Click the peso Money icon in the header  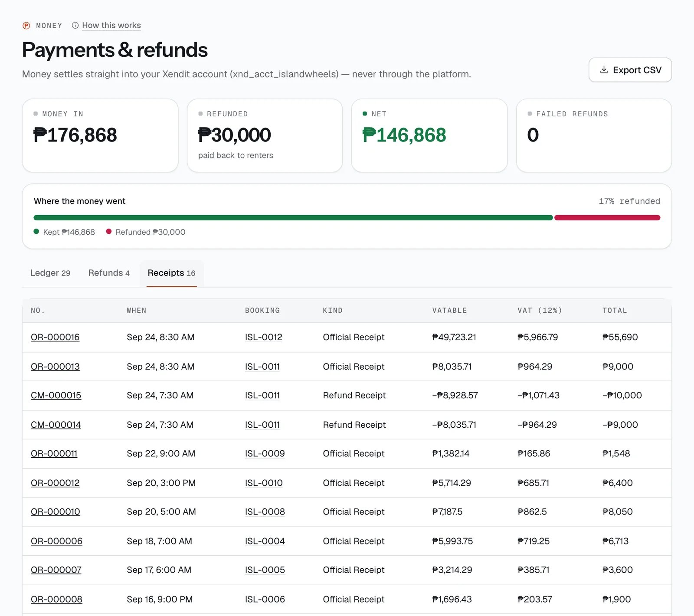(x=26, y=26)
